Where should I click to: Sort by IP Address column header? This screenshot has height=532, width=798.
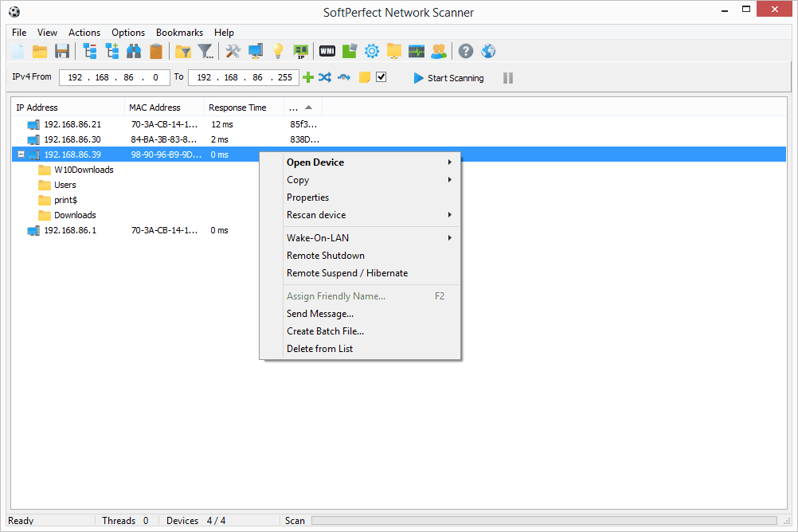click(x=68, y=108)
